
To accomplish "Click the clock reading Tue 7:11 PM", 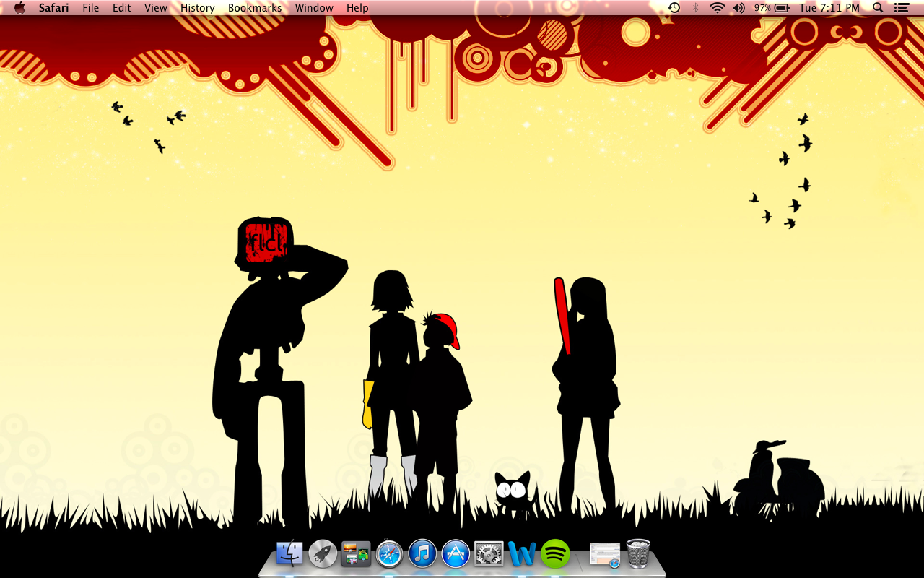I will 829,8.
